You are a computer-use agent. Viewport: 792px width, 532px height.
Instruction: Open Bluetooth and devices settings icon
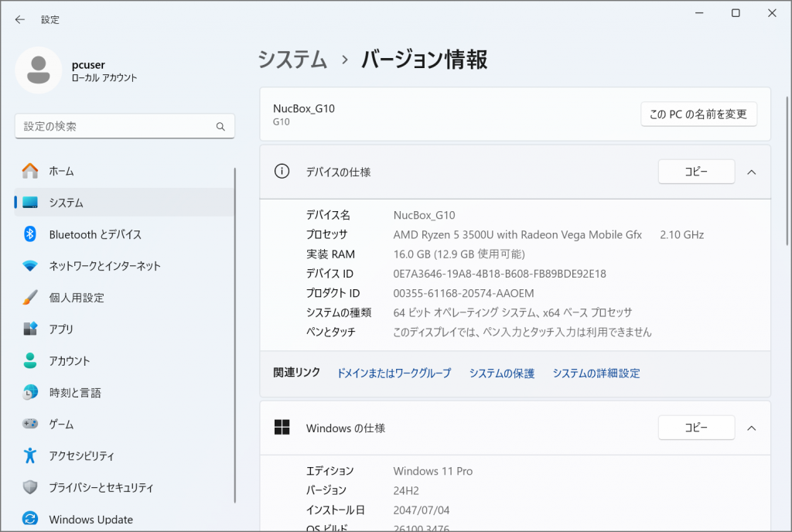pyautogui.click(x=30, y=234)
